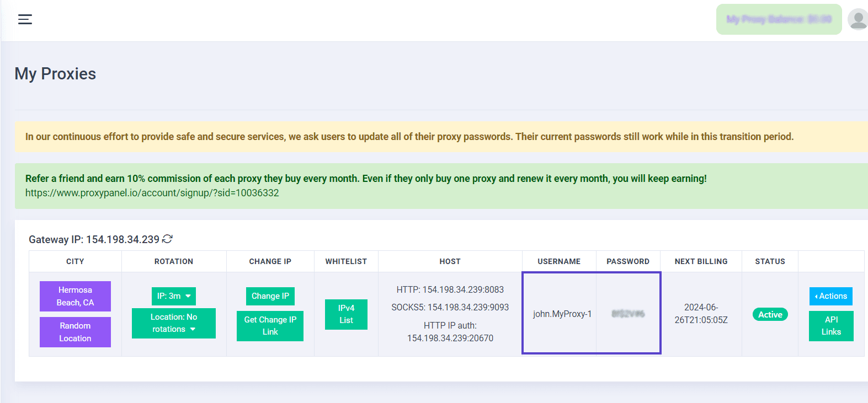Open the IPv4 List whitelist

pyautogui.click(x=346, y=314)
